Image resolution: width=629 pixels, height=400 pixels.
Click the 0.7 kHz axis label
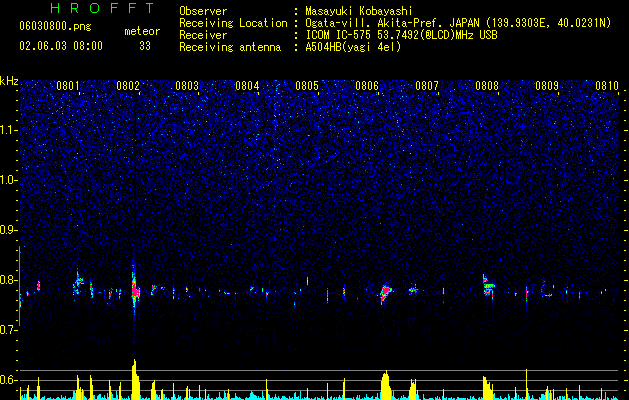point(9,330)
